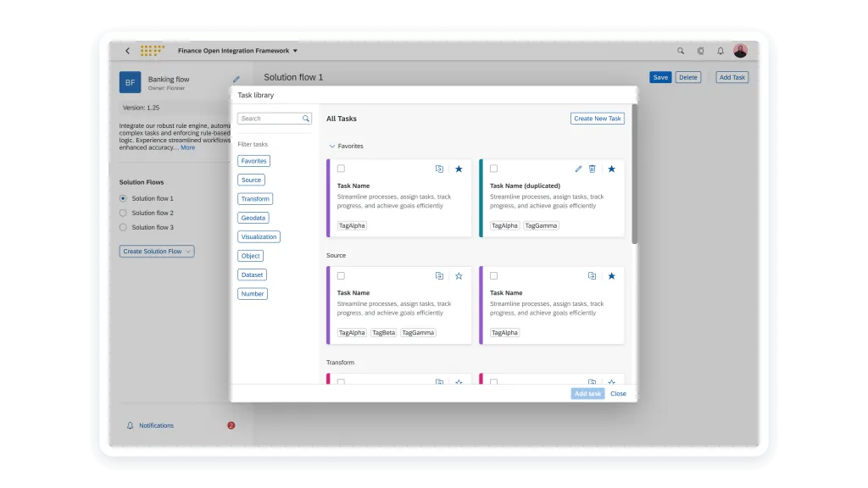
Task: Click the More link in description
Action: pyautogui.click(x=187, y=147)
